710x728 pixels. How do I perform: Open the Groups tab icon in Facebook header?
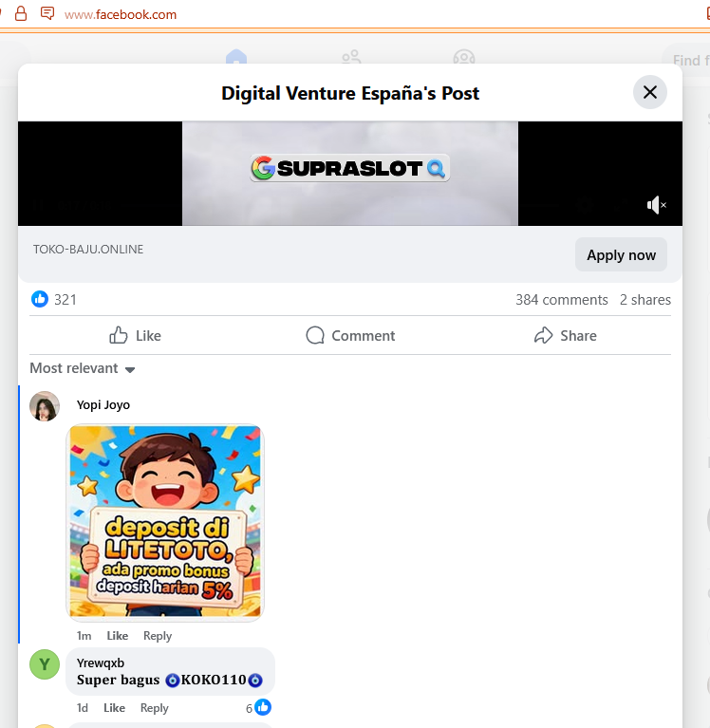(x=464, y=57)
